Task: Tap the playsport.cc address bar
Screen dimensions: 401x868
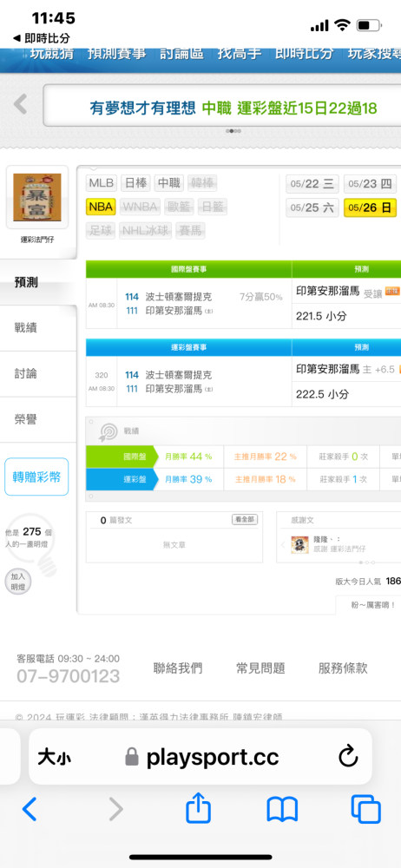Action: coord(200,756)
